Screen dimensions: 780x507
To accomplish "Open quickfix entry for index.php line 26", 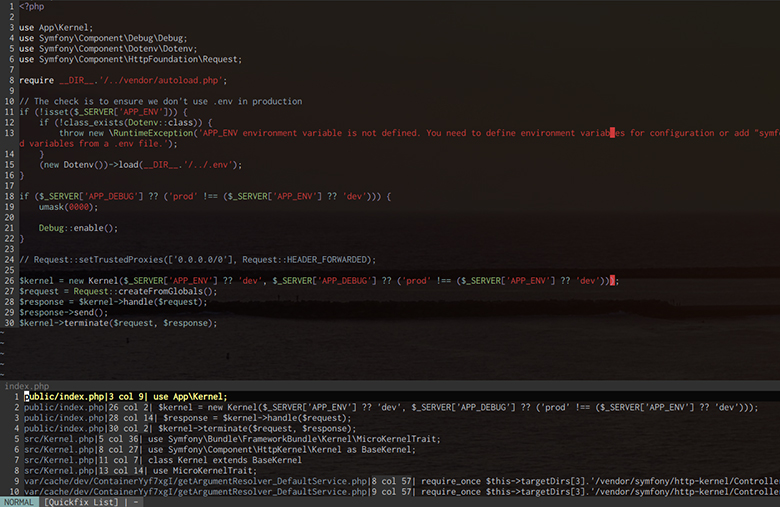I will click(391, 407).
